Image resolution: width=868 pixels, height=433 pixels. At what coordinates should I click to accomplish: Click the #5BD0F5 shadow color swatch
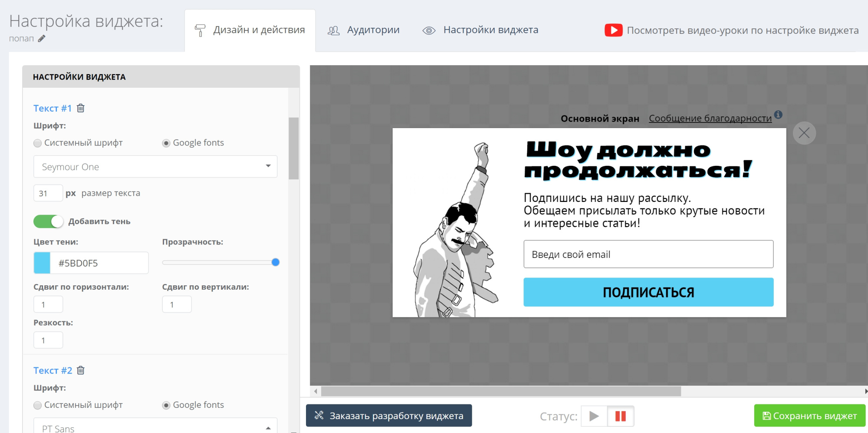[x=41, y=263]
